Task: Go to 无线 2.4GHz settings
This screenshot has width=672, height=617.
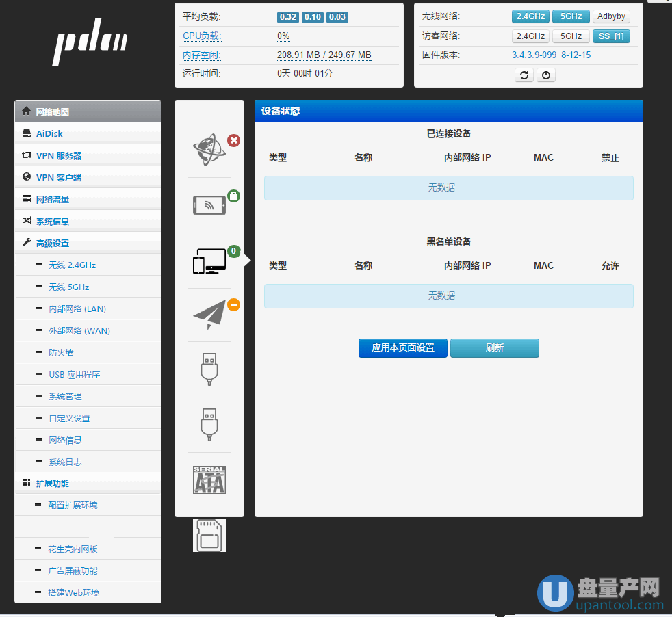Action: tap(88, 265)
